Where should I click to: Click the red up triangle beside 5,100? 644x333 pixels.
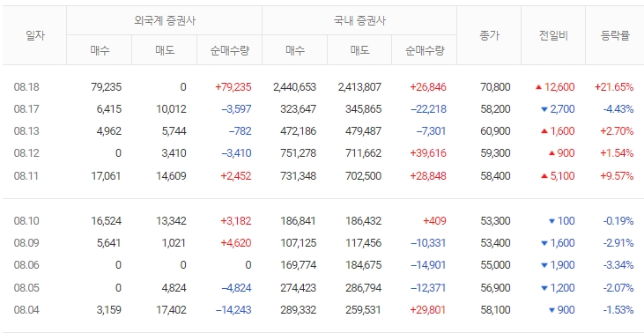tap(544, 176)
